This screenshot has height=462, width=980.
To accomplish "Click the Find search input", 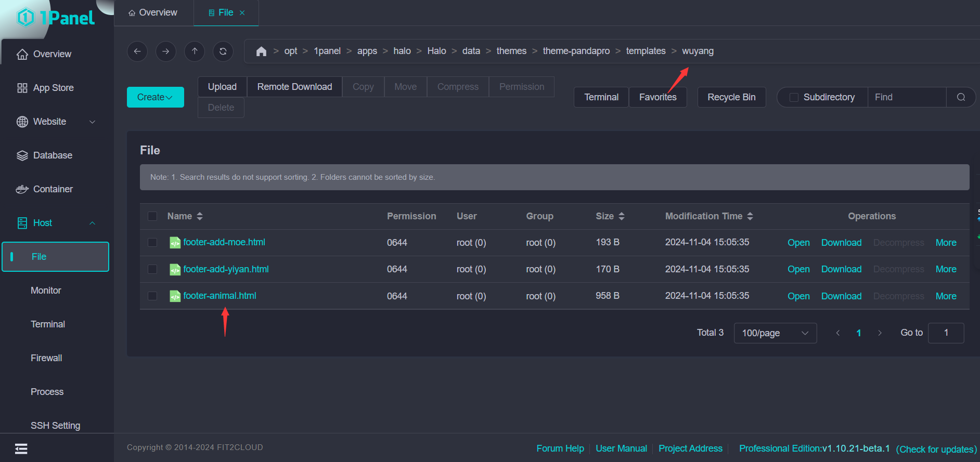I will 907,97.
